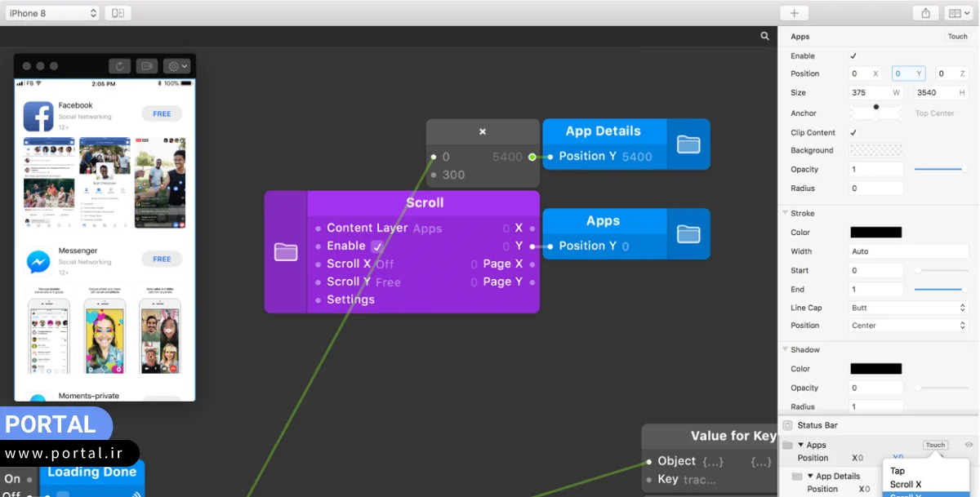This screenshot has width=980, height=497.
Task: Toggle the Enable checkbox in Scroll patch
Action: (376, 246)
